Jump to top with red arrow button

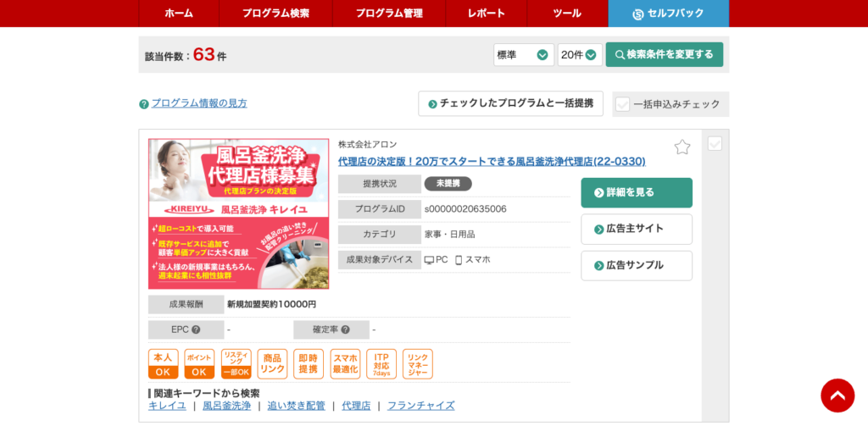tap(837, 396)
